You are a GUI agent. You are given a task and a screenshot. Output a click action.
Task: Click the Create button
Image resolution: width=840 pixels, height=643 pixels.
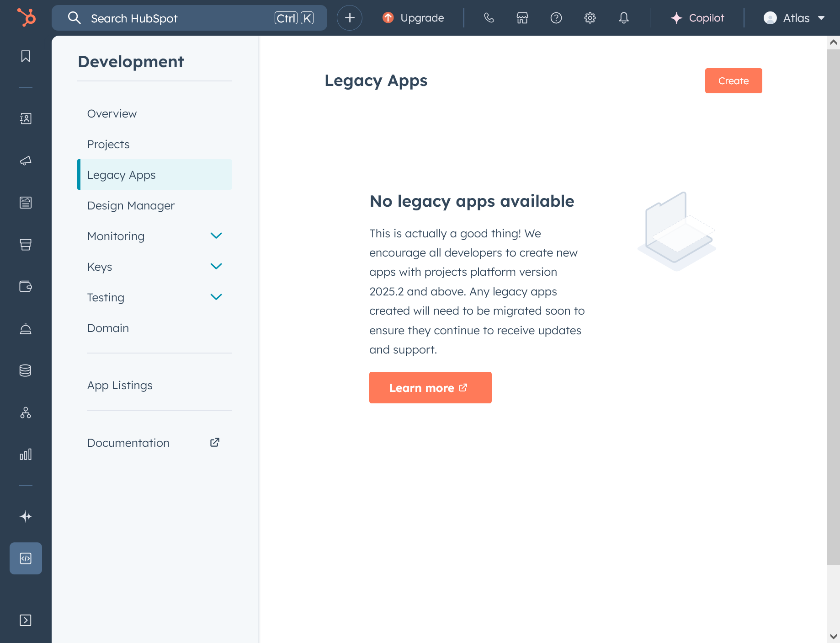click(x=734, y=80)
